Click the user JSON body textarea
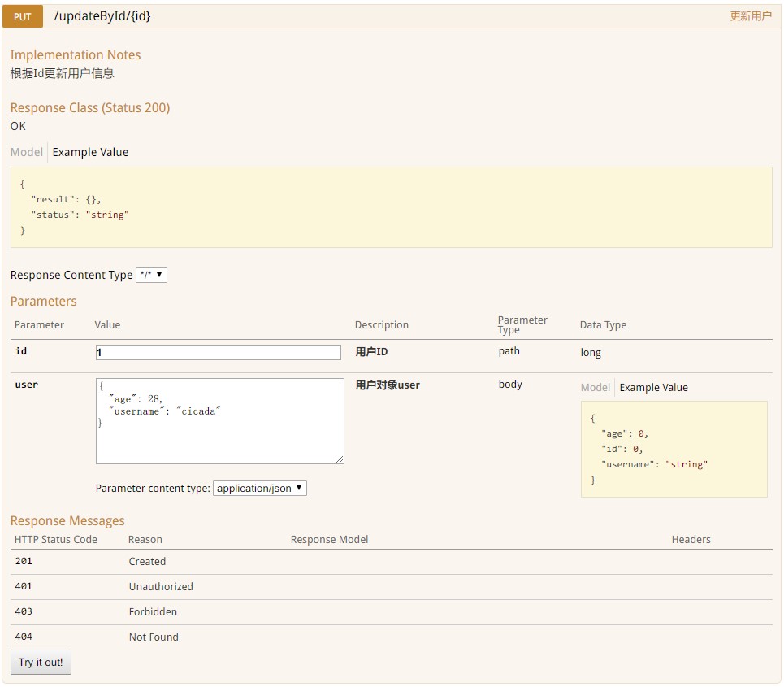This screenshot has width=784, height=687. pos(219,420)
